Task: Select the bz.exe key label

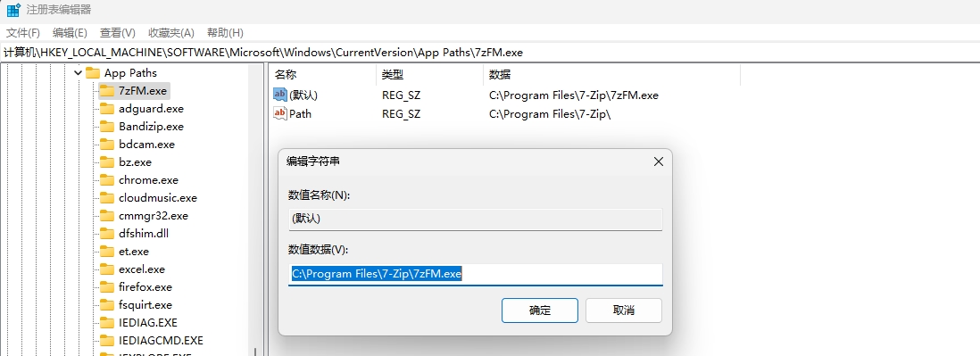Action: coord(135,162)
